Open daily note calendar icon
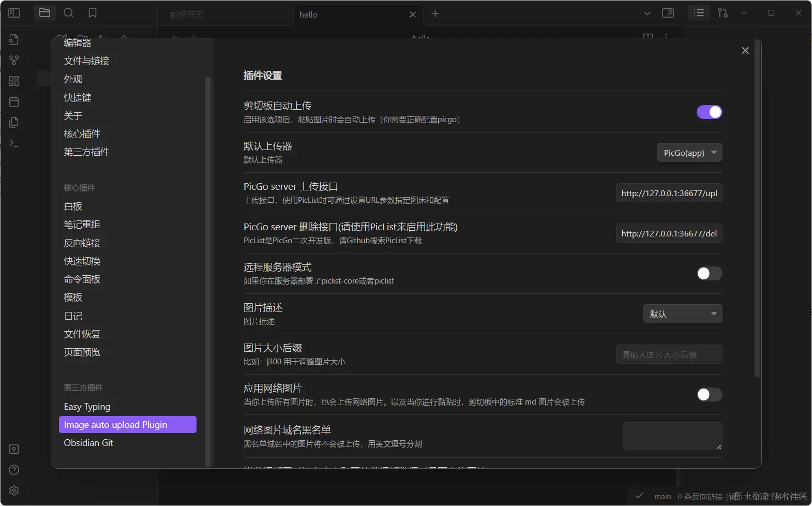812x506 pixels. pos(14,102)
